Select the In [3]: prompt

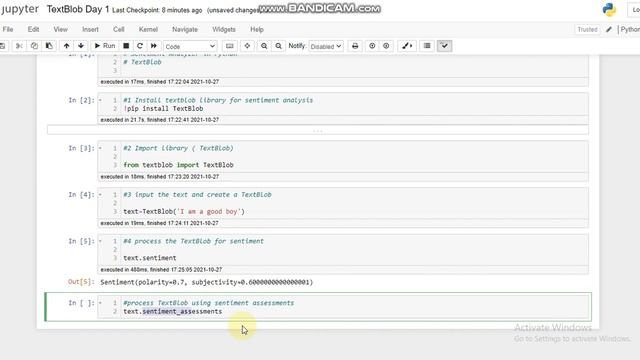click(x=81, y=148)
